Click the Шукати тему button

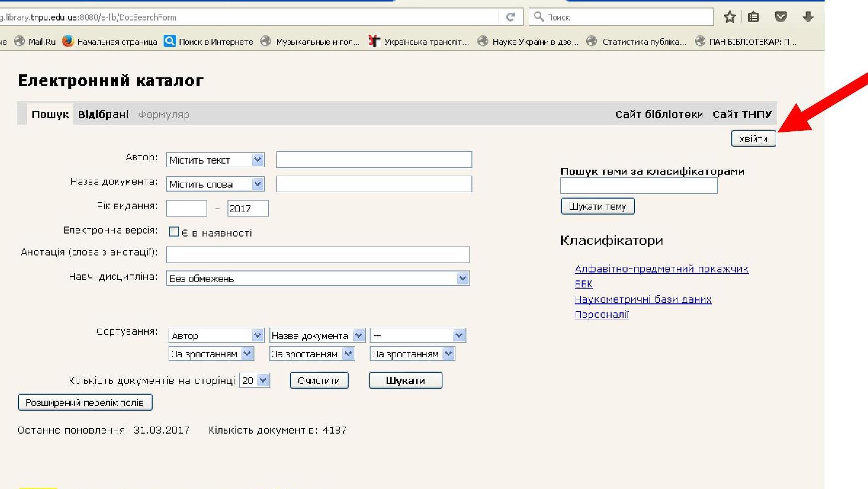point(598,206)
